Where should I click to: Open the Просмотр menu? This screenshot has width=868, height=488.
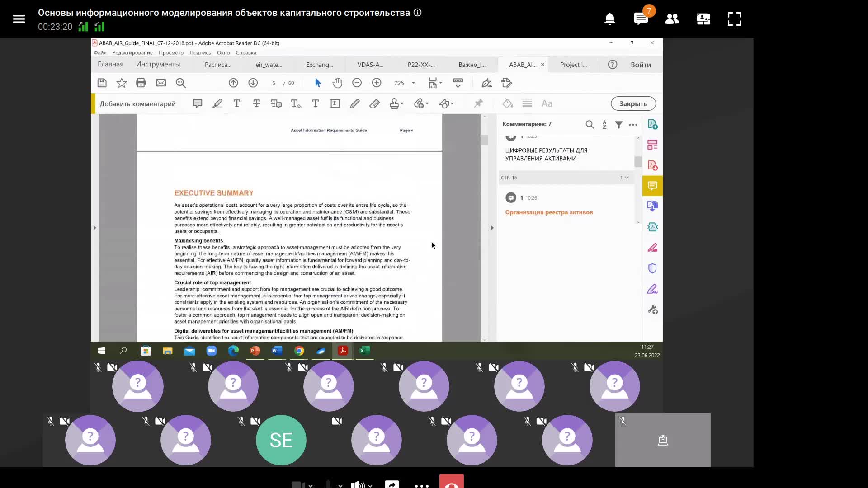click(x=171, y=52)
